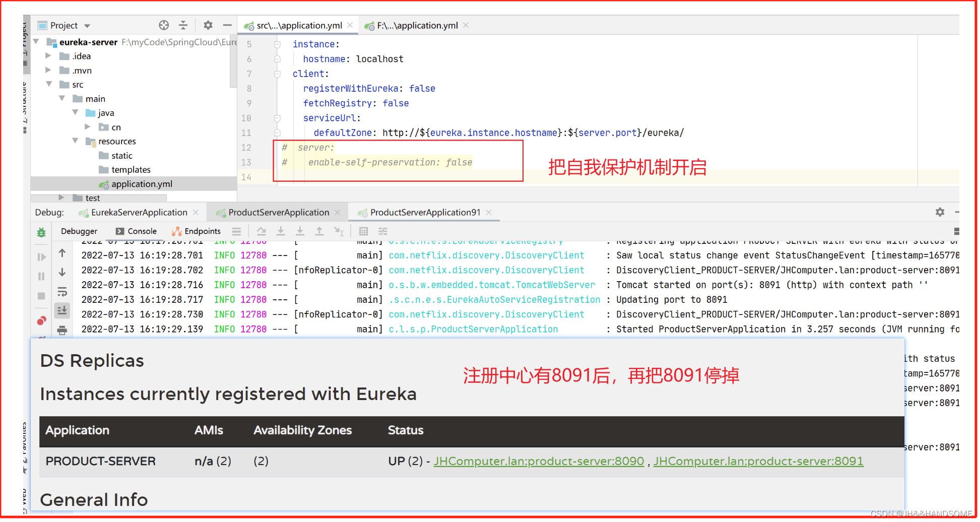Fold the client block at line 7
980x522 pixels.
[x=277, y=74]
